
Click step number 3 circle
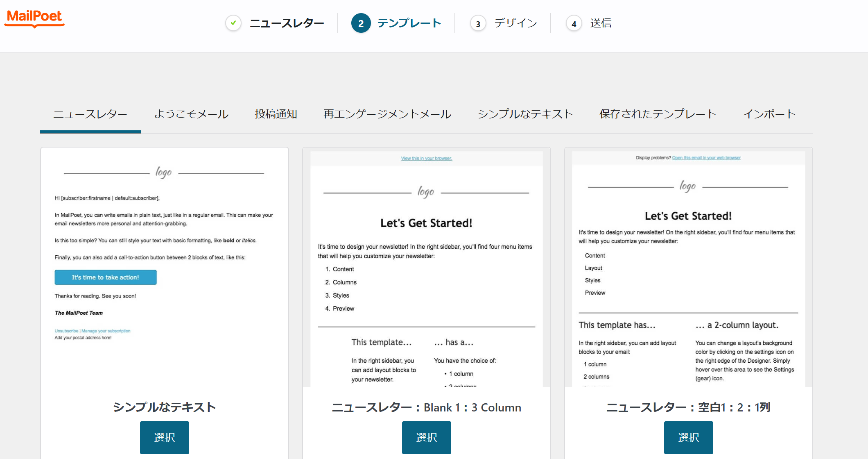pos(478,23)
